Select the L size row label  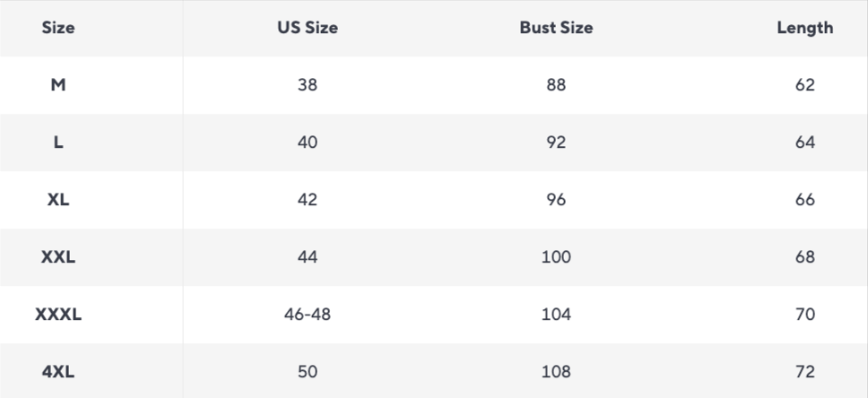(x=58, y=143)
